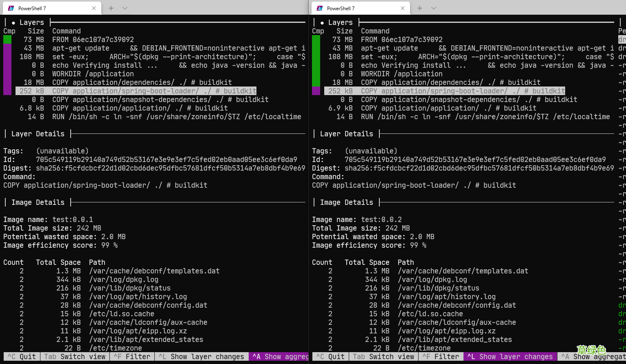Activate Tab Switch view in the left footer

coord(75,357)
